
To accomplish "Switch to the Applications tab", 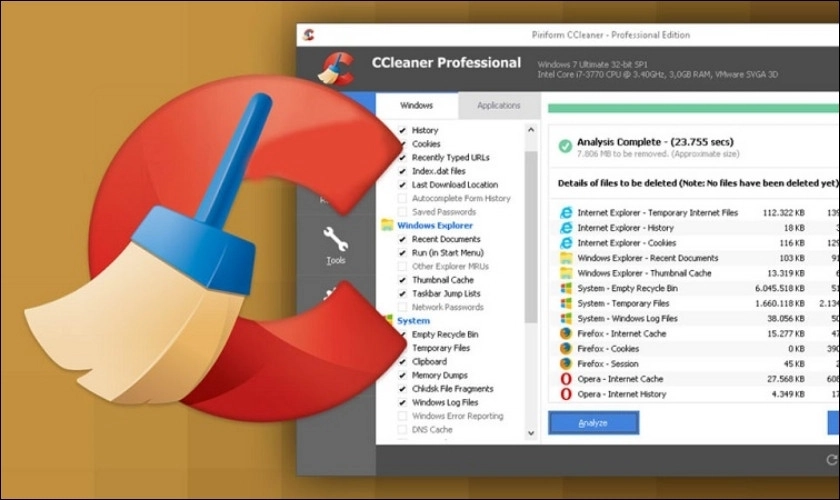I will [498, 106].
